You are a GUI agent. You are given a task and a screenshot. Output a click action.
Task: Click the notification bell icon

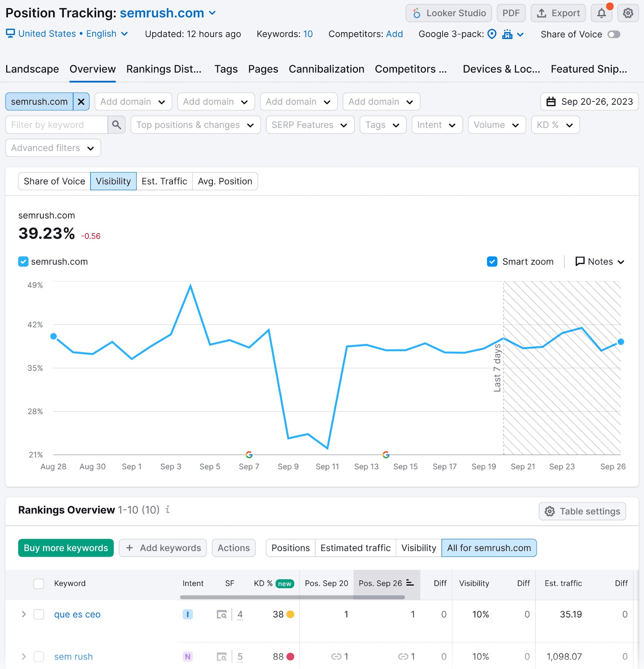coord(601,13)
